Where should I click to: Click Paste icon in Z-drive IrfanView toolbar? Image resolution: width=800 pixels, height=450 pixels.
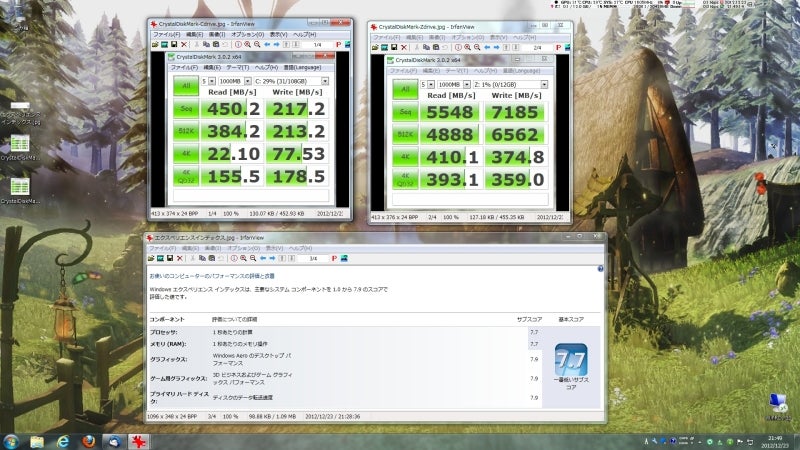436,47
